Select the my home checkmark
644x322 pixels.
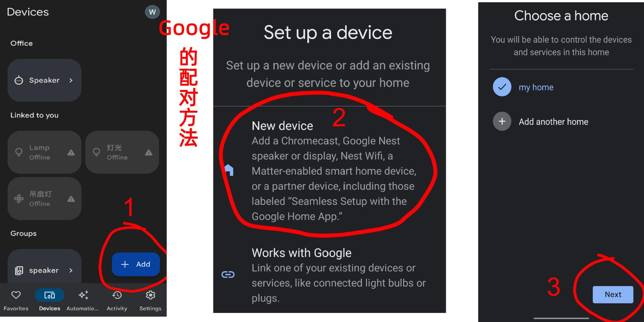pyautogui.click(x=502, y=87)
